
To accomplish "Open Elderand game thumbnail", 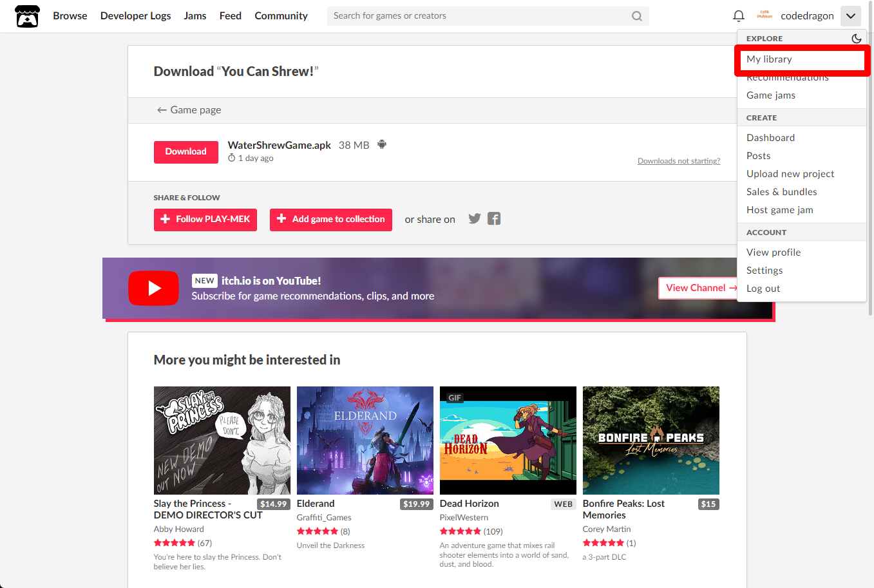I will [x=365, y=441].
